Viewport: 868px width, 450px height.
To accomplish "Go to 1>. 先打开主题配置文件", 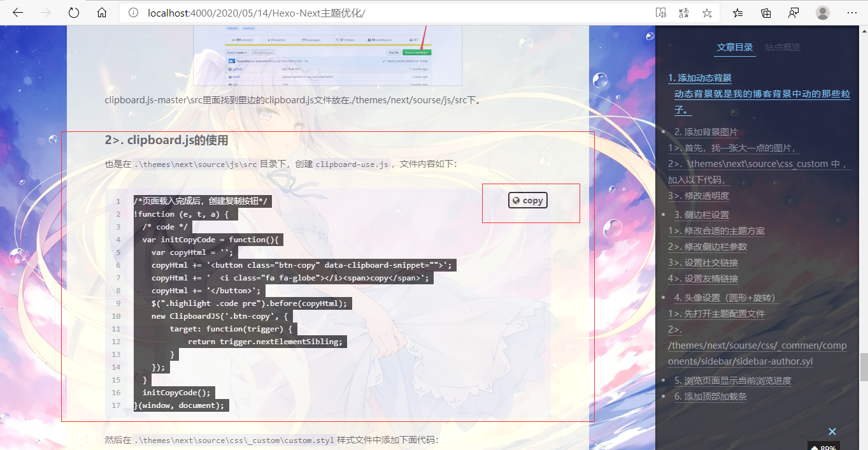I will pos(716,314).
